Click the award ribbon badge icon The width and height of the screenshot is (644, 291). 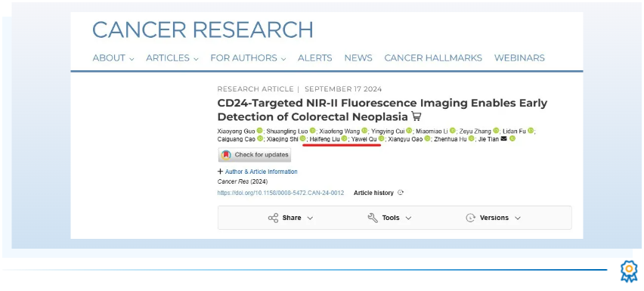pos(628,271)
